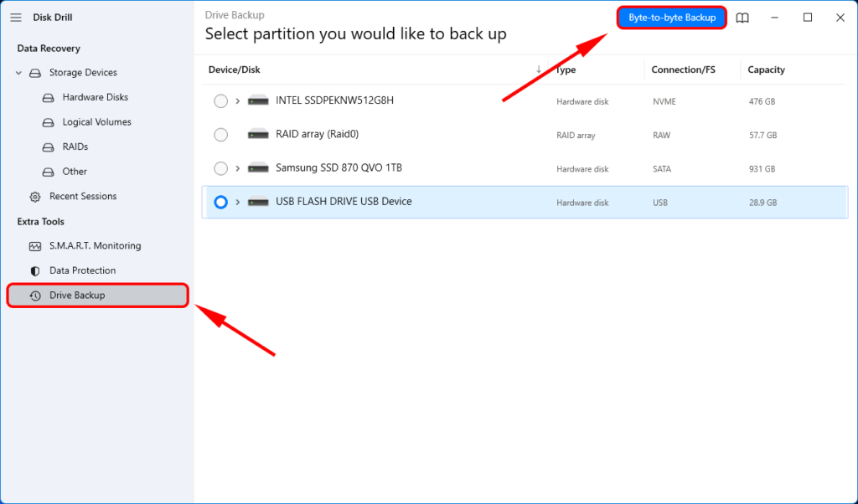Select the RAID array (Raid0) radio button
The height and width of the screenshot is (504, 858).
click(x=220, y=135)
